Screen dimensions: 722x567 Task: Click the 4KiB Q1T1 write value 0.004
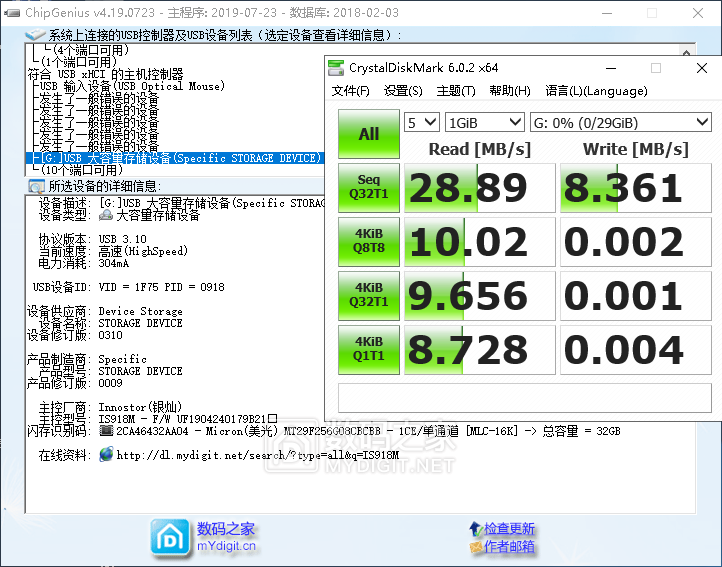(x=635, y=350)
